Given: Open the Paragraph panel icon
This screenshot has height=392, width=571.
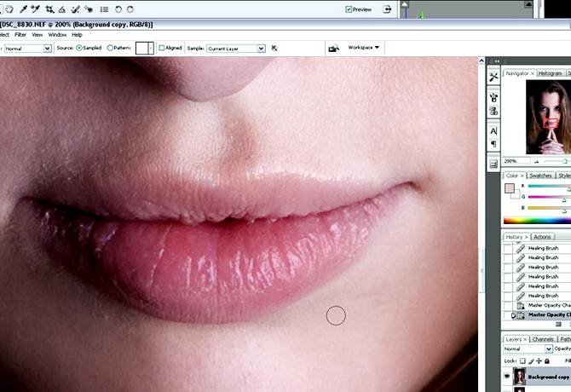Looking at the screenshot, I should 493,144.
